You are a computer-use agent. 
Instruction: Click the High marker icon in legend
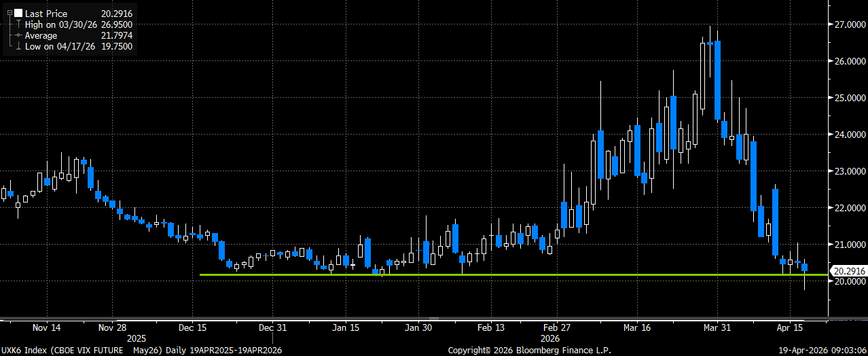[18, 24]
